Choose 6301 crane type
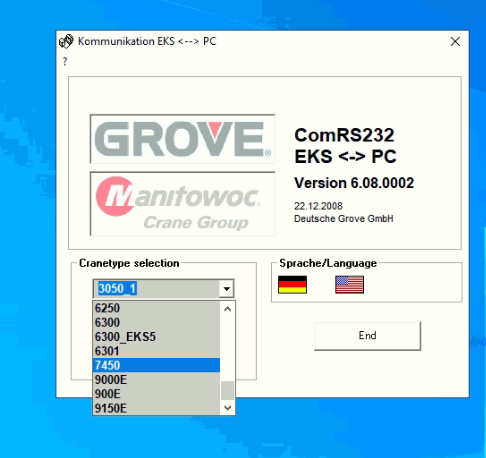The image size is (486, 458). [156, 351]
